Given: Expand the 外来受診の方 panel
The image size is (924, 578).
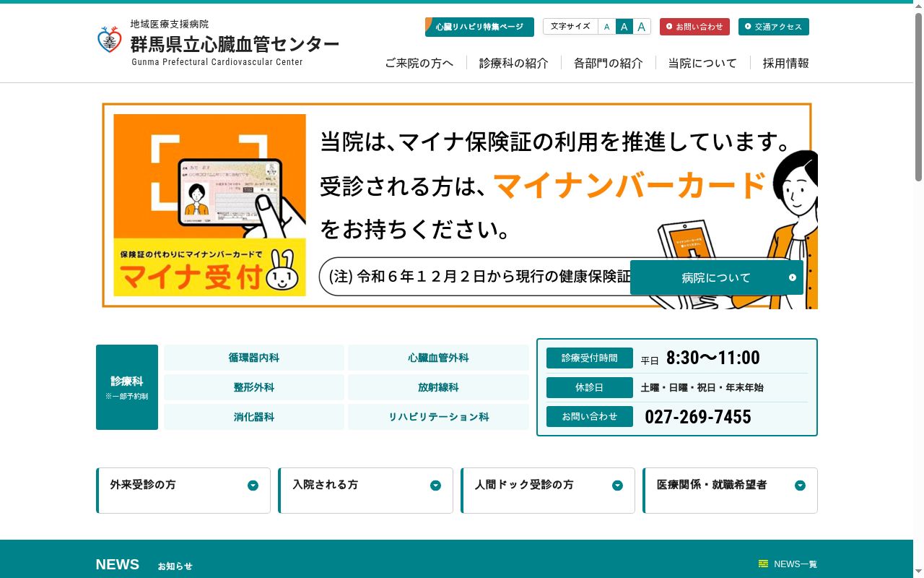Looking at the screenshot, I should point(183,491).
